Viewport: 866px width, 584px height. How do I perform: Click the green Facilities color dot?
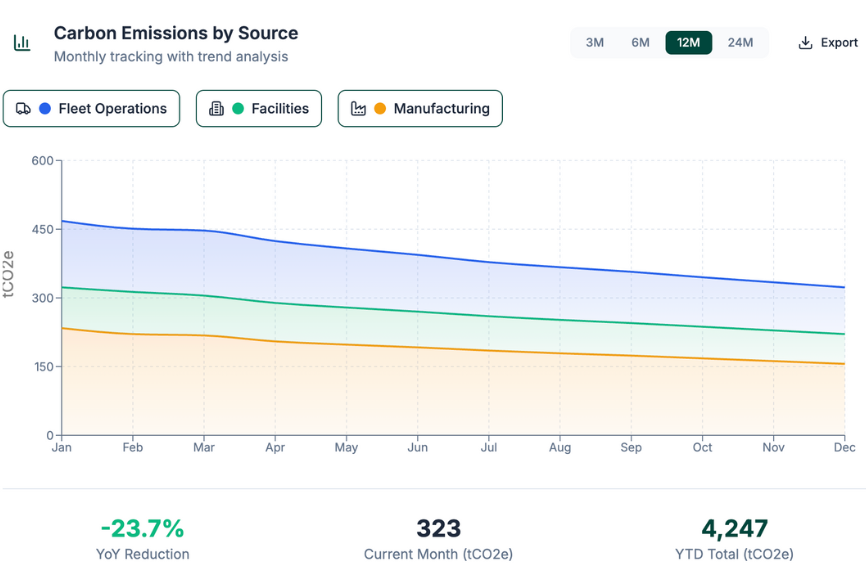click(238, 109)
